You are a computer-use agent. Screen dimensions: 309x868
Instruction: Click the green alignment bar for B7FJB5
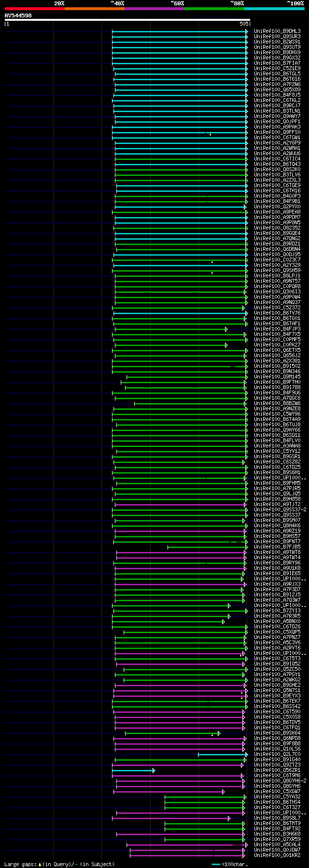(207, 547)
